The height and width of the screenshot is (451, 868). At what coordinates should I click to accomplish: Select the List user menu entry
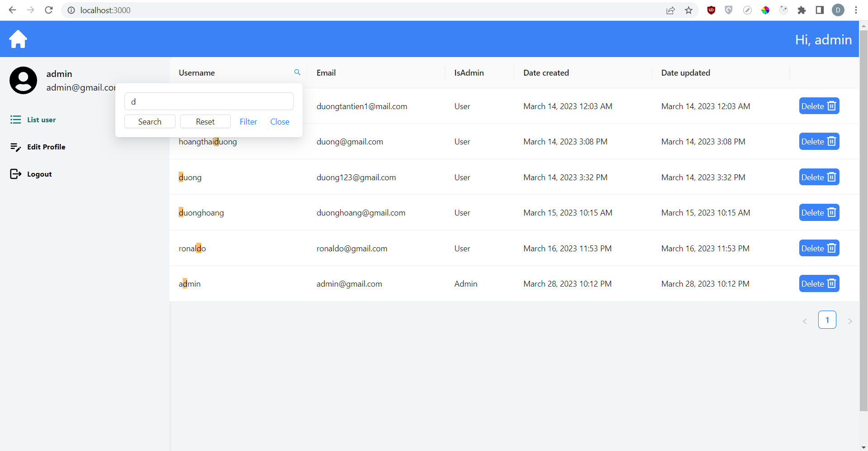click(43, 120)
